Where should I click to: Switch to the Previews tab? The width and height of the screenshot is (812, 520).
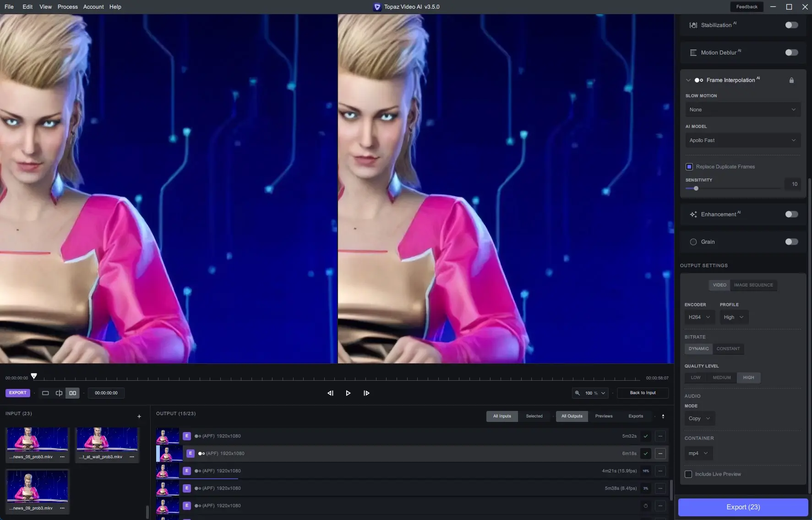604,416
